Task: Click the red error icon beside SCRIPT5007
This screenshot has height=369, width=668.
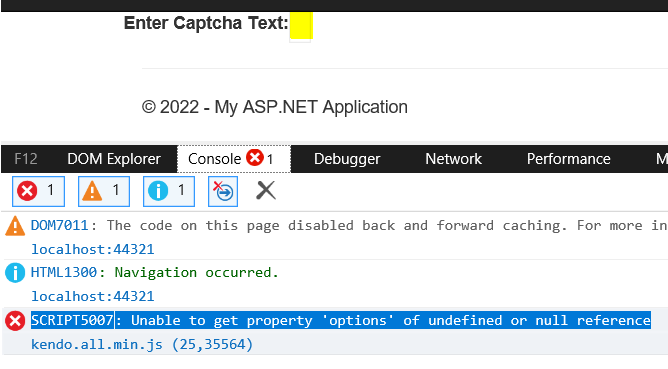Action: pyautogui.click(x=15, y=321)
